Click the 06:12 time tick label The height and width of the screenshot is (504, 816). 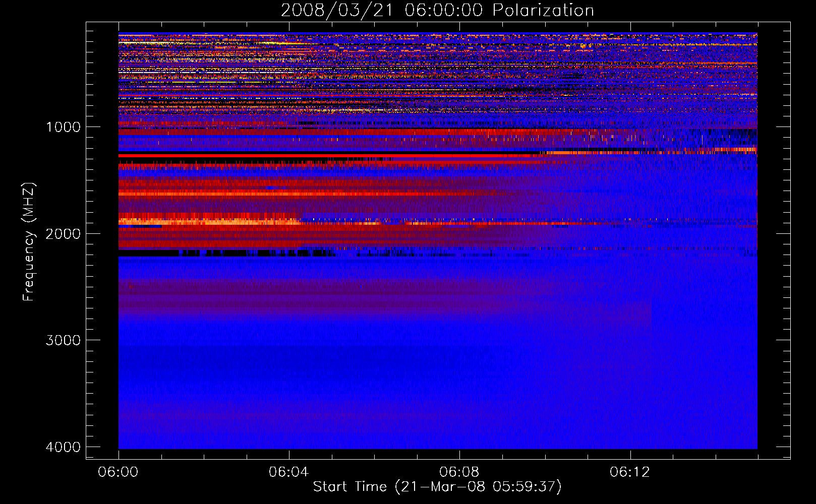coord(630,472)
